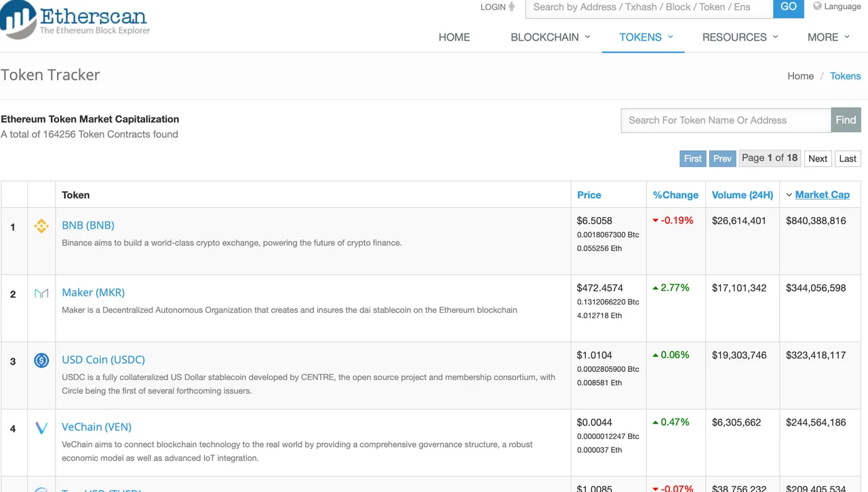
Task: Go to the Prev page
Action: (722, 159)
